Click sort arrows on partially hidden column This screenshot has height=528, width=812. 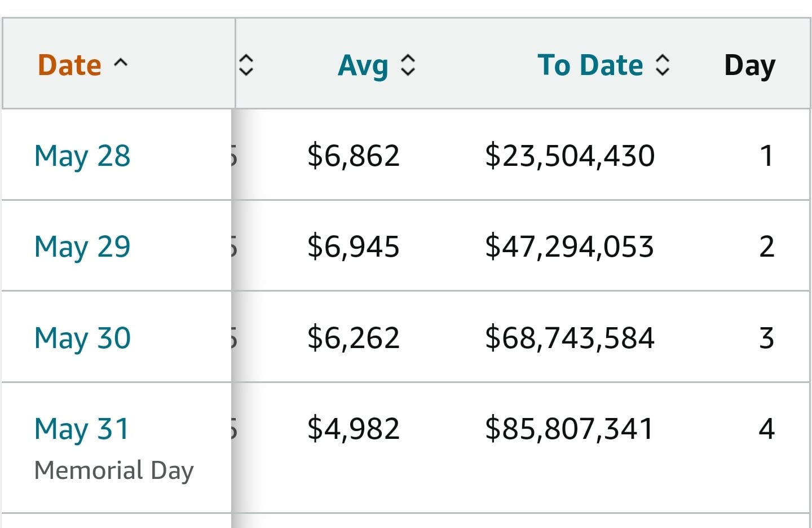(246, 65)
